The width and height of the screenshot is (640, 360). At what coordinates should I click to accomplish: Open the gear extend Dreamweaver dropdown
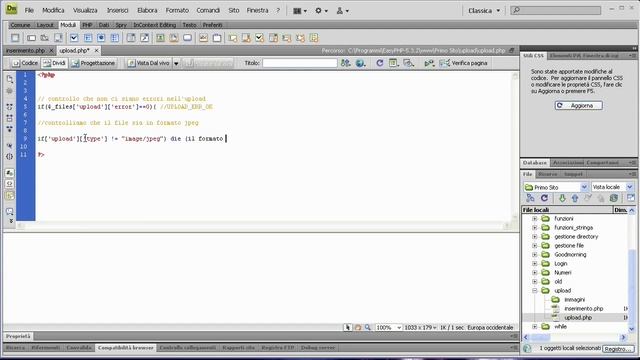pyautogui.click(x=321, y=11)
